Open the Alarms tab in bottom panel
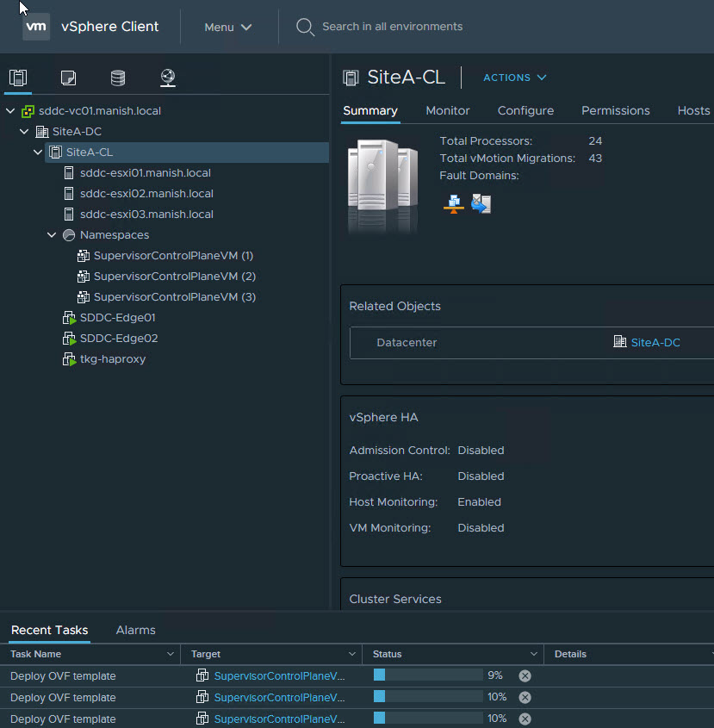Screen dimensions: 714x728 point(135,630)
